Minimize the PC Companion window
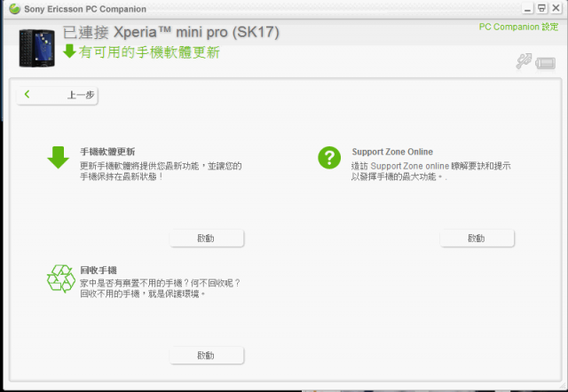Viewport: 568px width, 392px height. point(527,9)
